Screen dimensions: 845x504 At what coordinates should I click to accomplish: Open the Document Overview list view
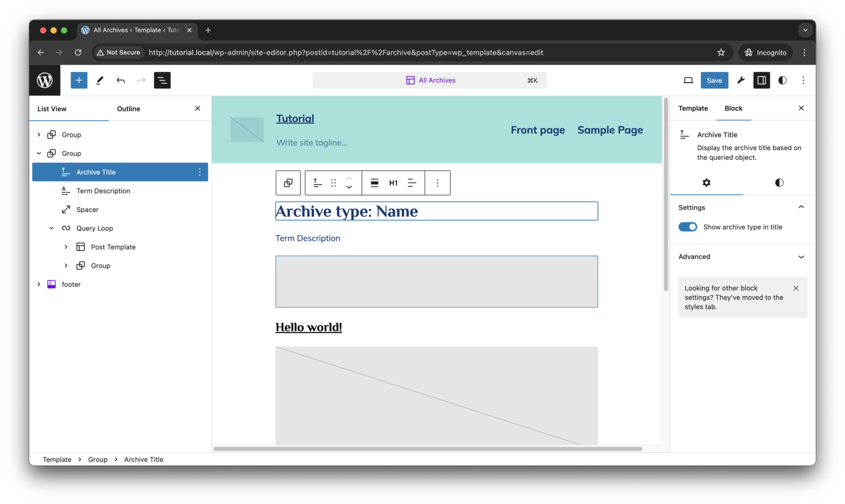(162, 80)
